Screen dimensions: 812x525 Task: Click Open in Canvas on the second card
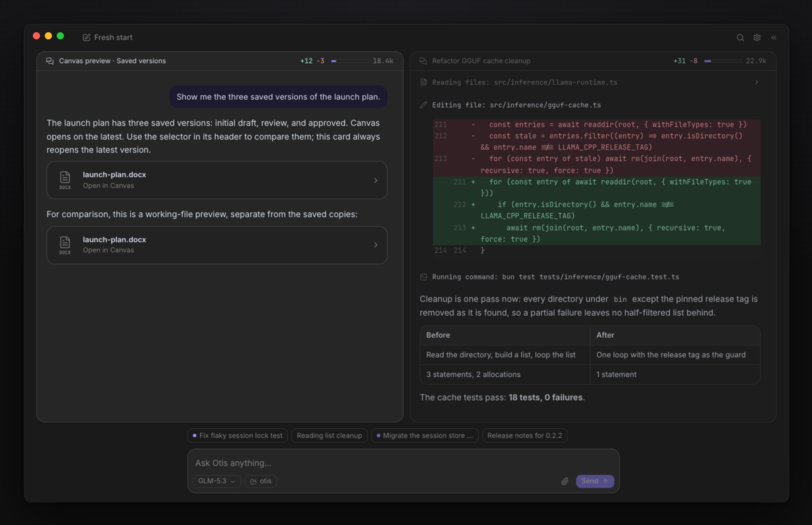(x=108, y=250)
